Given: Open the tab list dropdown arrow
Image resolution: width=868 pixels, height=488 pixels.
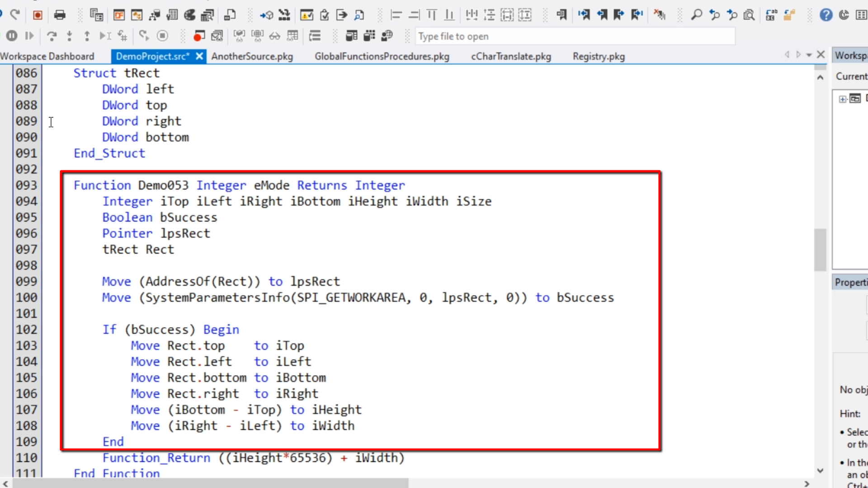Looking at the screenshot, I should click(x=809, y=55).
